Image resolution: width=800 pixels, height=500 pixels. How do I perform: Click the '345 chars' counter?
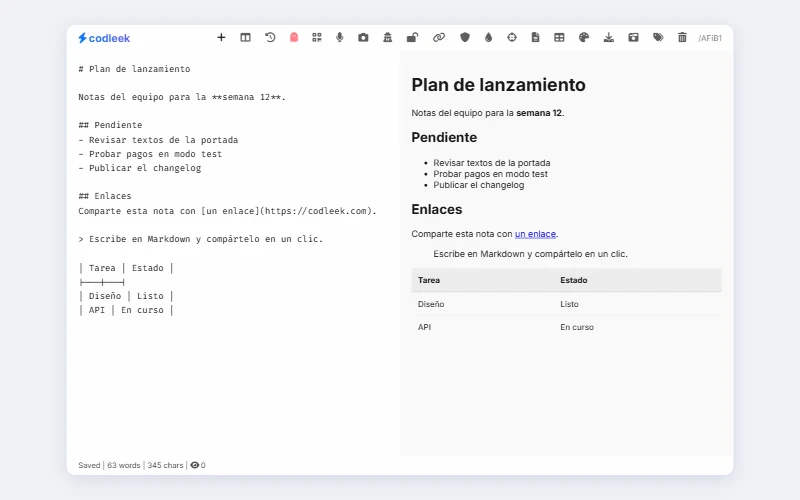(x=165, y=465)
